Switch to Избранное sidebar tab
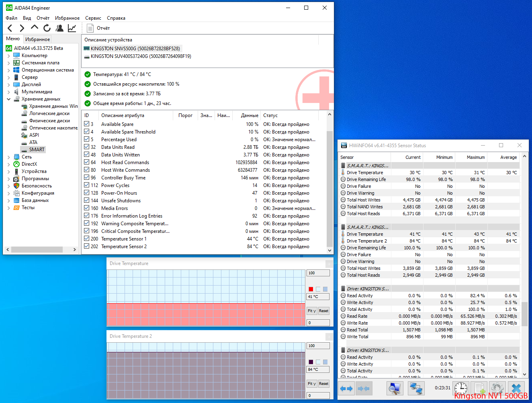The width and height of the screenshot is (532, 403). 37,39
